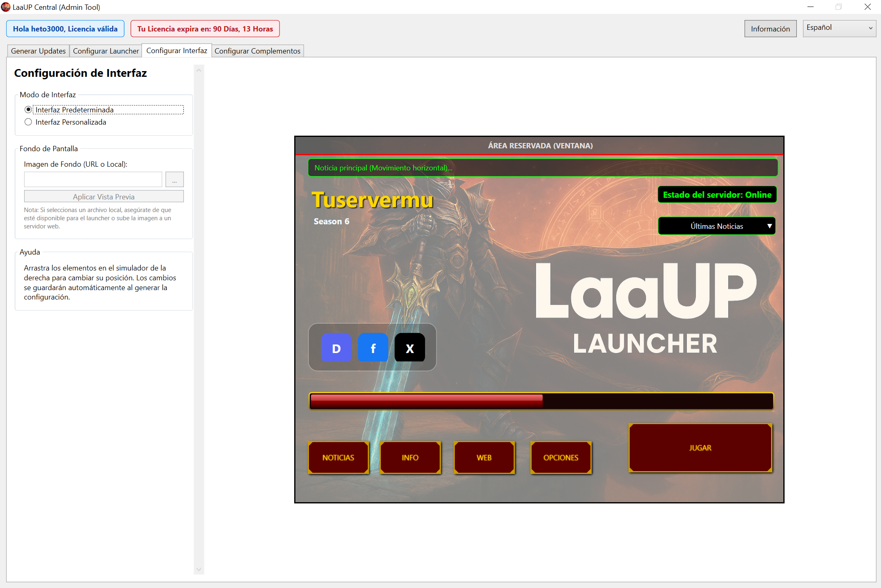The image size is (881, 588).
Task: Click the Facebook 'f' social icon
Action: tap(373, 348)
